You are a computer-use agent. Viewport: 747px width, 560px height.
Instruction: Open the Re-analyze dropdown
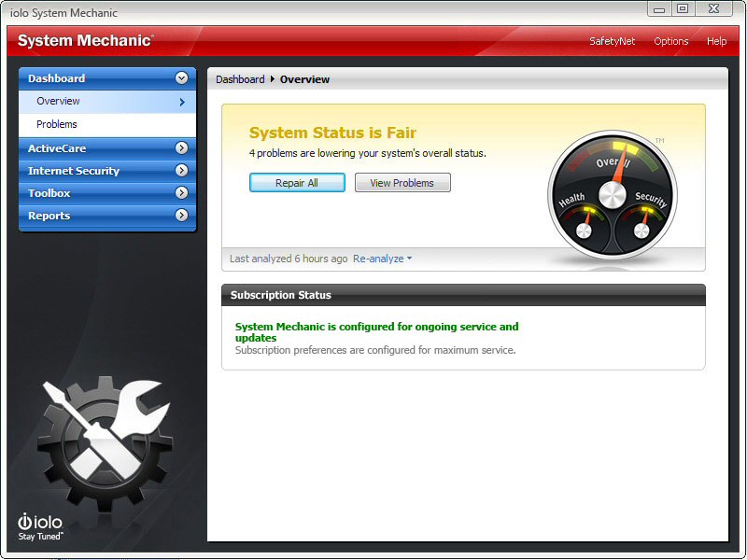382,259
